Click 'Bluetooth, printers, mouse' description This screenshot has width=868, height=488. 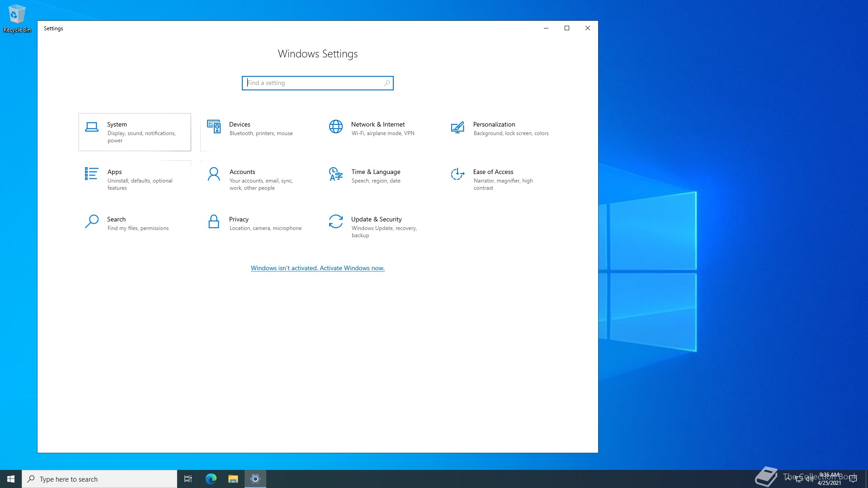point(261,133)
